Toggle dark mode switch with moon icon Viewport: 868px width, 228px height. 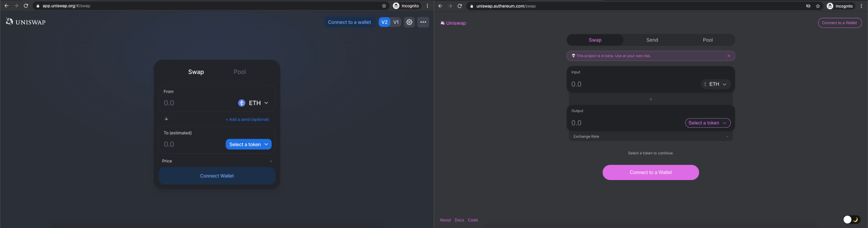coord(851,219)
